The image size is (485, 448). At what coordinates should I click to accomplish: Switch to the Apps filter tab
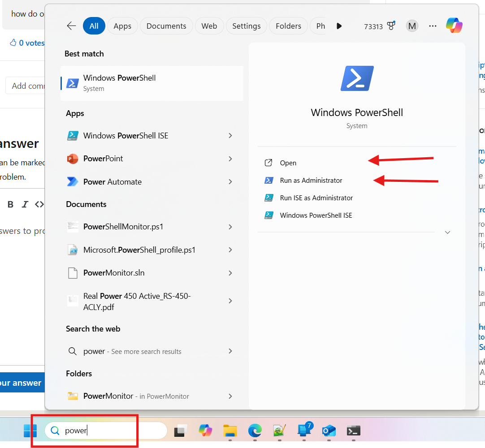pyautogui.click(x=122, y=26)
